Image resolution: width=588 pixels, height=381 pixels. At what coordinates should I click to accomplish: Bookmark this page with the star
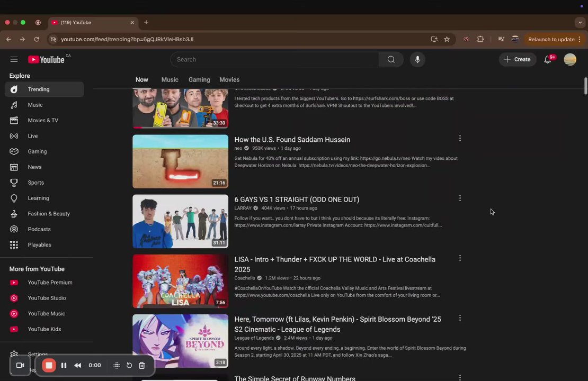447,39
